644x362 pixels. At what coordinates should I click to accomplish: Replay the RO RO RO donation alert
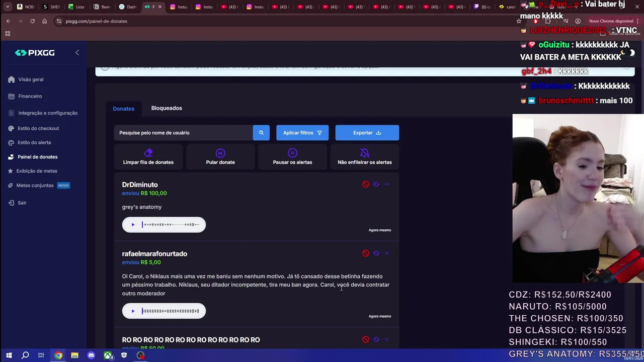point(376,339)
